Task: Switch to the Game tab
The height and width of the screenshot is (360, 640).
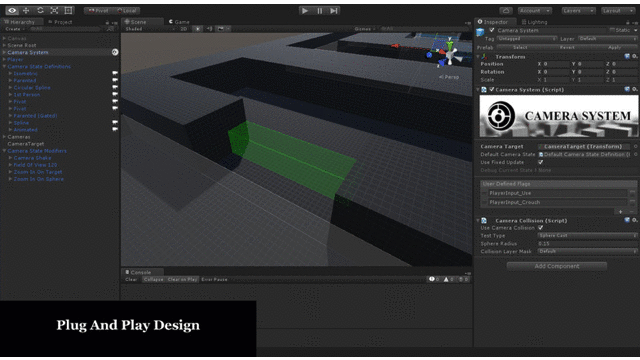Action: click(180, 22)
